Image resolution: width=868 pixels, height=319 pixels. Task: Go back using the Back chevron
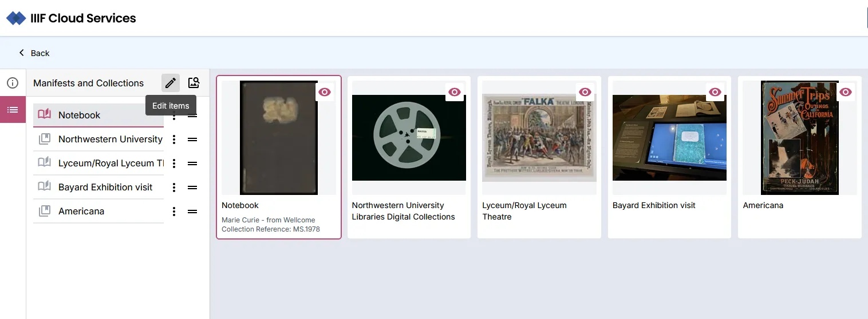(22, 53)
